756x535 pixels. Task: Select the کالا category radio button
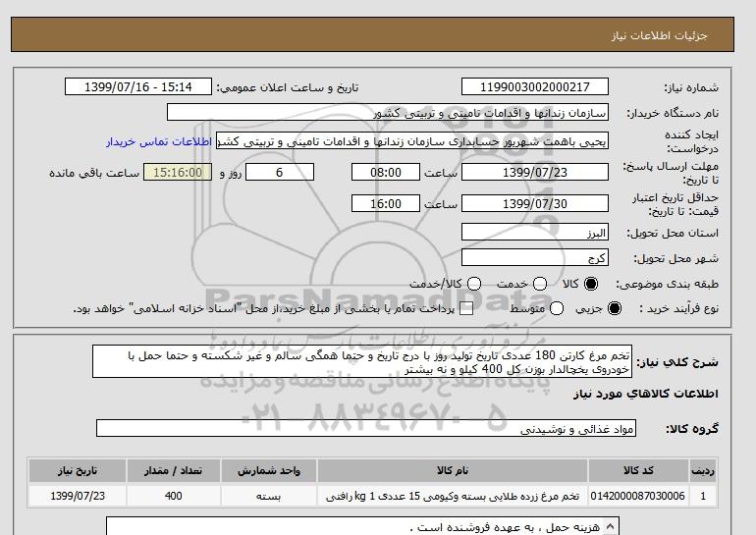(x=591, y=284)
